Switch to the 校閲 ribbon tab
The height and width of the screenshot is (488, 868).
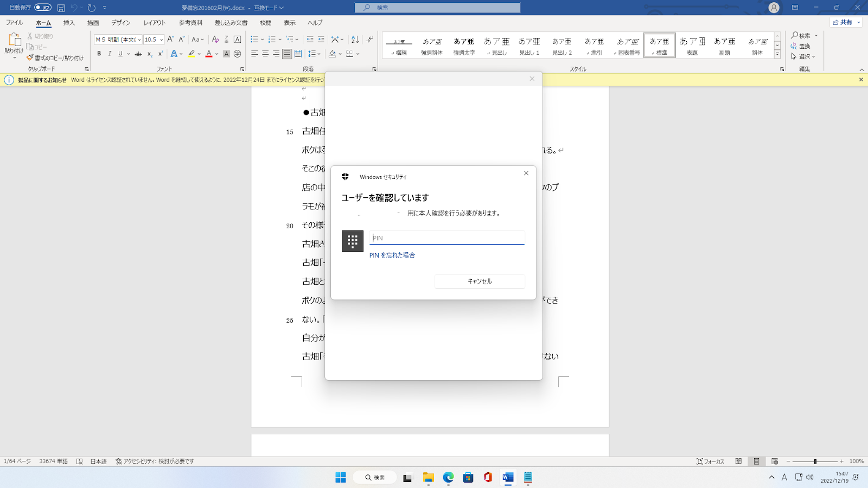266,23
